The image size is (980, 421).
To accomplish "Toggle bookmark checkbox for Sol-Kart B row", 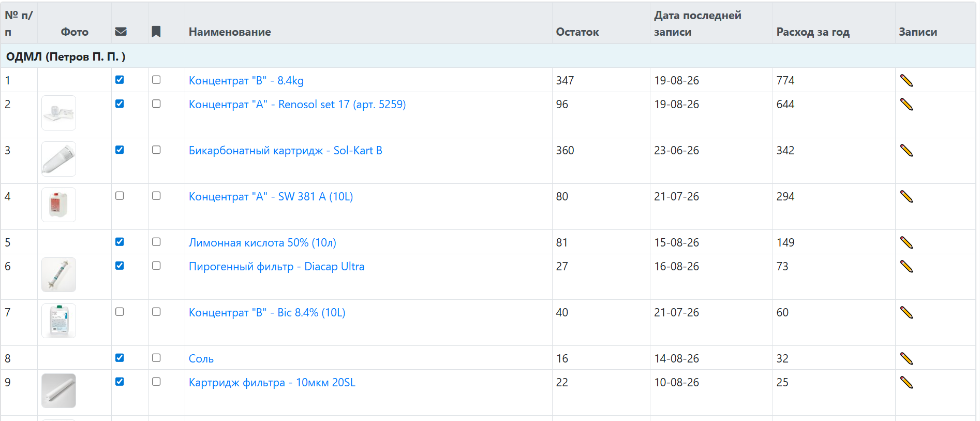I will pyautogui.click(x=156, y=150).
